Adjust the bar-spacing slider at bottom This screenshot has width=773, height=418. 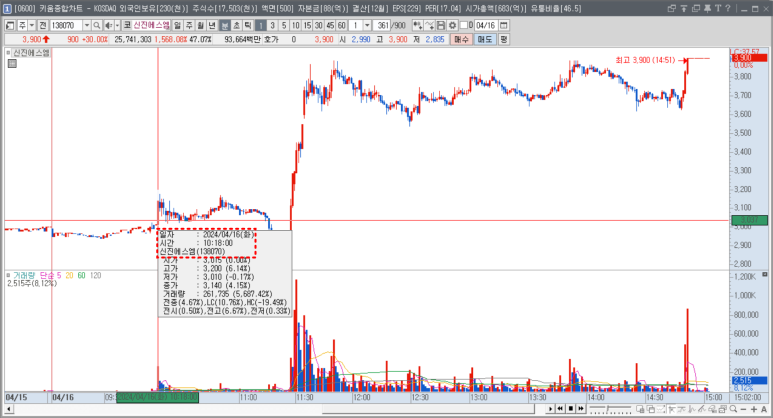pos(610,409)
